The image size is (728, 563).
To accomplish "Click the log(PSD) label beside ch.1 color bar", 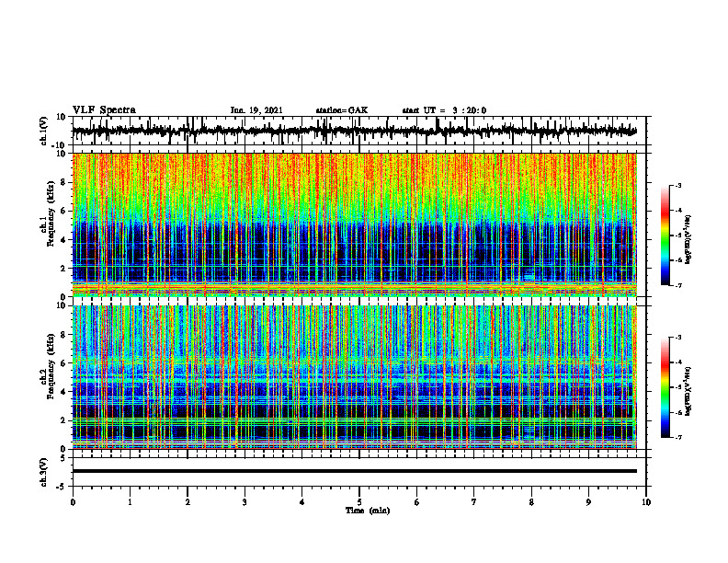I will [688, 240].
